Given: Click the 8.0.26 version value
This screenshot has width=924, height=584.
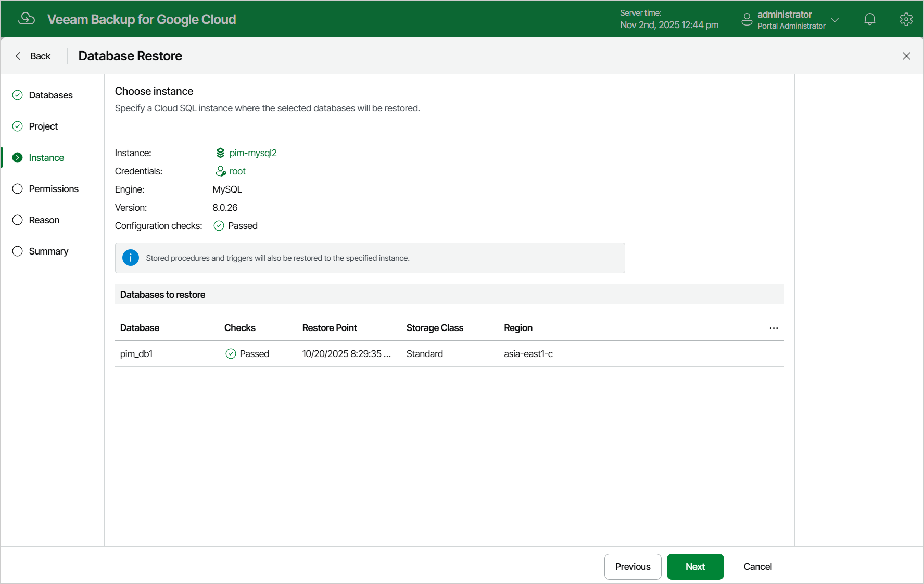Looking at the screenshot, I should (x=225, y=207).
